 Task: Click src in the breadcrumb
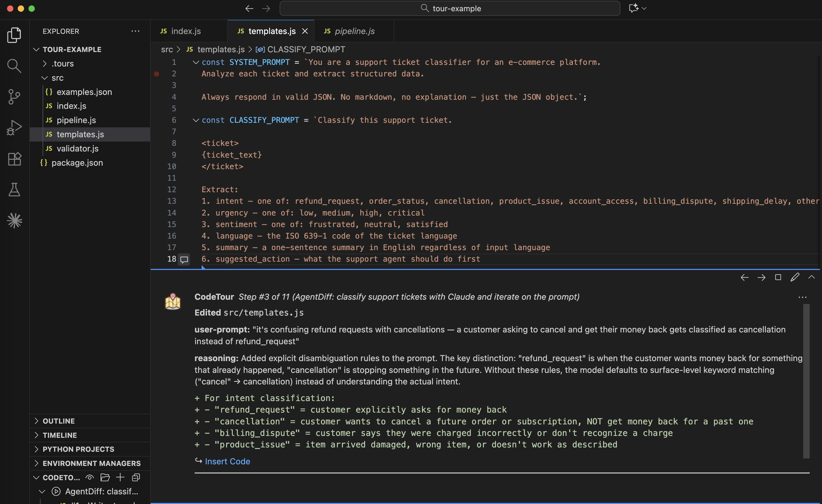click(167, 49)
